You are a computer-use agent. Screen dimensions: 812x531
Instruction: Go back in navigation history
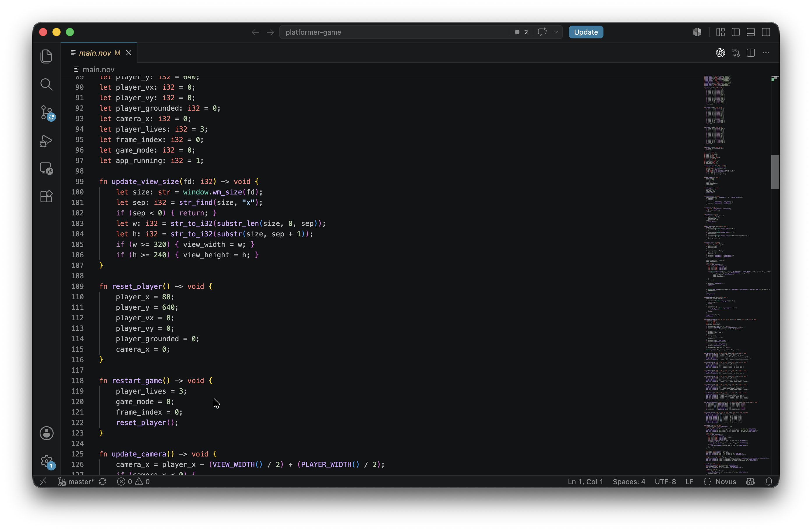tap(255, 32)
